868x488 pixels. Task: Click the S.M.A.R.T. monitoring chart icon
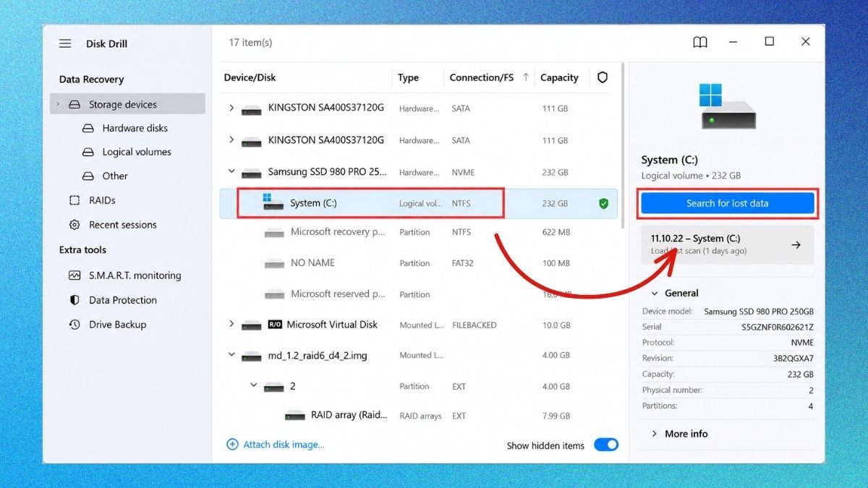click(75, 275)
